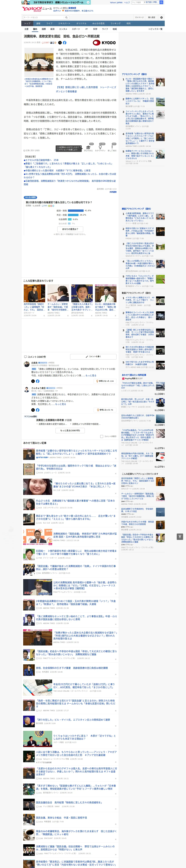Viewport: 186px width, 868px height.
Task: Share the headline article on X
Action: [60, 43]
